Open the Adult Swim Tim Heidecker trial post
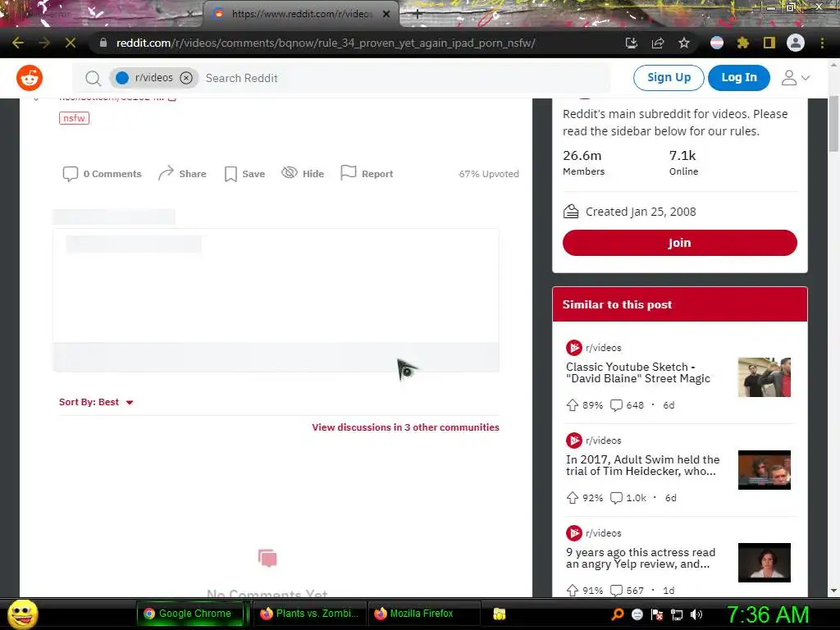Image resolution: width=840 pixels, height=630 pixels. point(643,466)
